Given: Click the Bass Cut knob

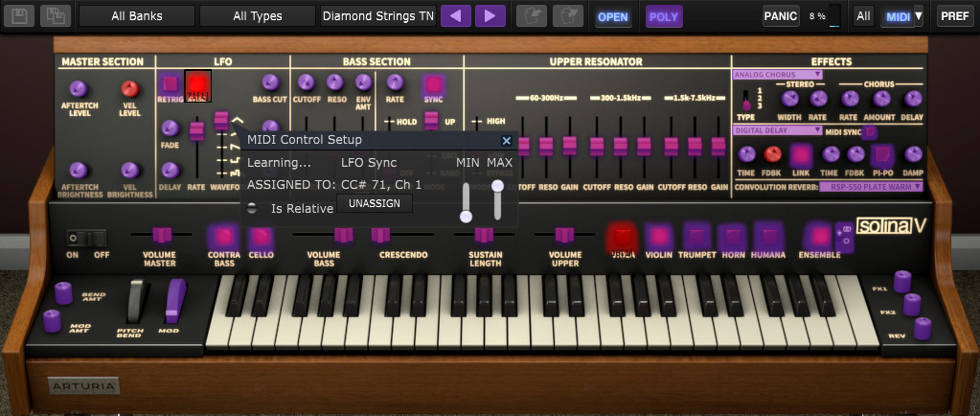Looking at the screenshot, I should [x=270, y=81].
